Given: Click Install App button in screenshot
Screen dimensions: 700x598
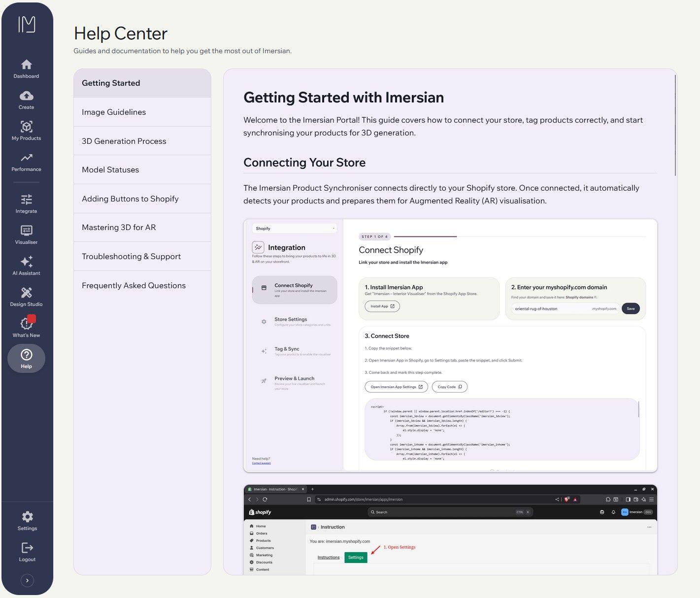Looking at the screenshot, I should [382, 306].
